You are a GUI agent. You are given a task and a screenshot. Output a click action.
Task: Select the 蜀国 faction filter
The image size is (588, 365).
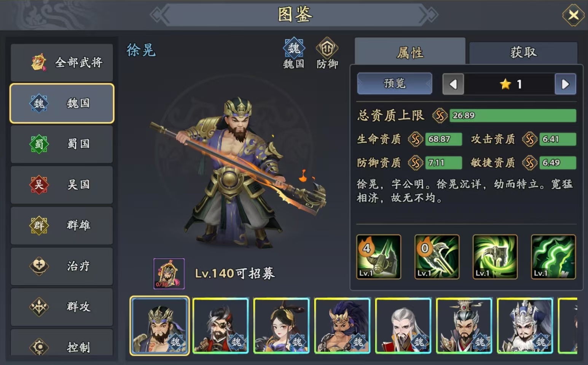click(x=62, y=144)
